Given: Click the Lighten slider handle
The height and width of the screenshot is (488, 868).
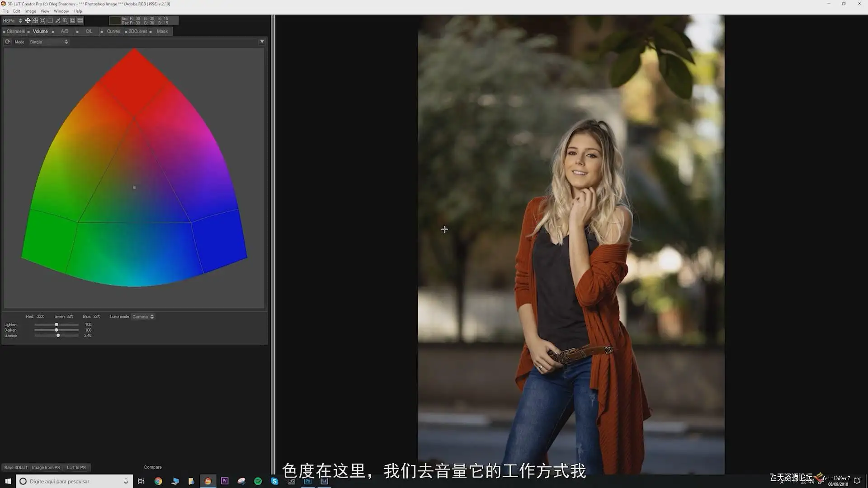Looking at the screenshot, I should pyautogui.click(x=57, y=324).
